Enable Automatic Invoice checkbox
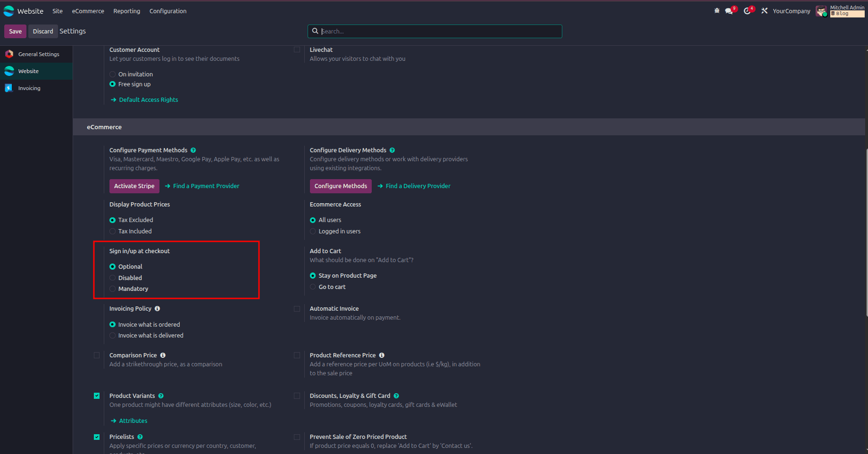The height and width of the screenshot is (454, 868). click(x=297, y=309)
